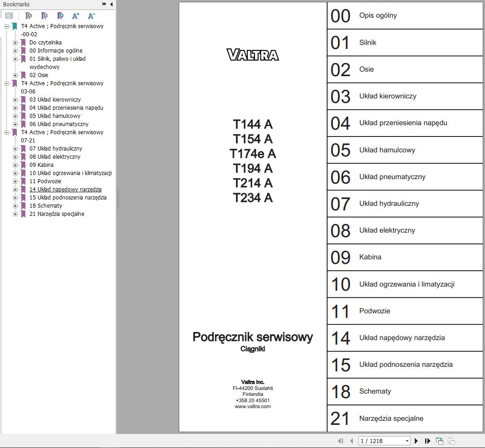Open bookmark '09 Kabina'
Image resolution: width=485 pixels, height=448 pixels.
click(x=41, y=165)
